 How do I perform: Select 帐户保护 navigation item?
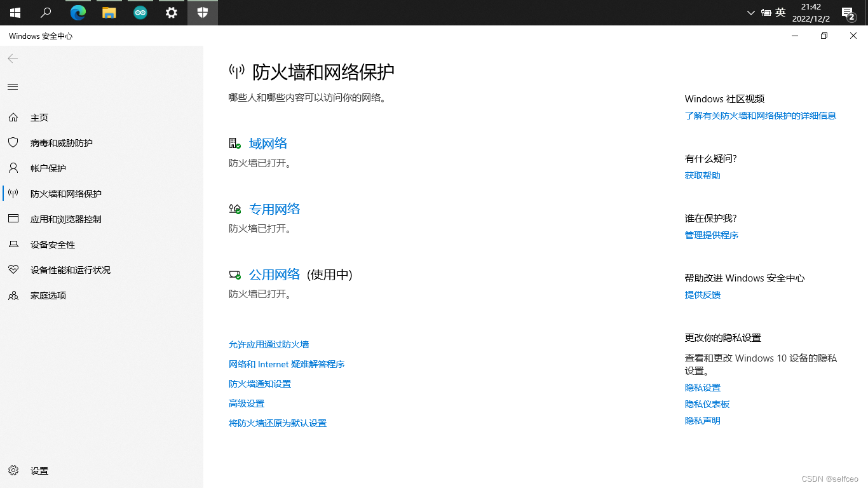[48, 168]
